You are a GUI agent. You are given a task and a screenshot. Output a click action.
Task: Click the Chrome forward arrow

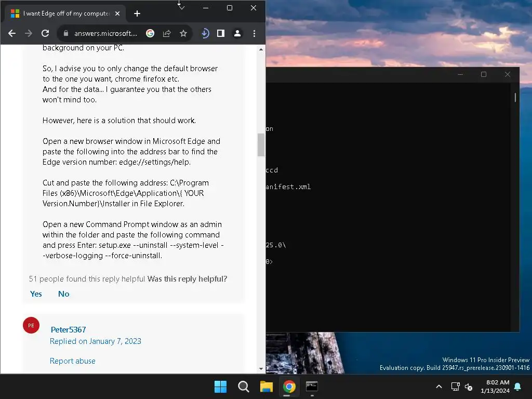(29, 33)
